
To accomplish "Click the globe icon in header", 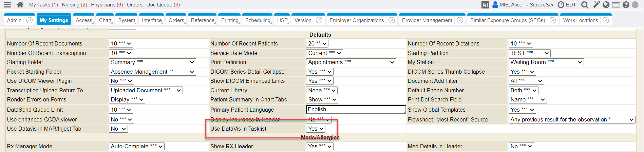I will (606, 5).
